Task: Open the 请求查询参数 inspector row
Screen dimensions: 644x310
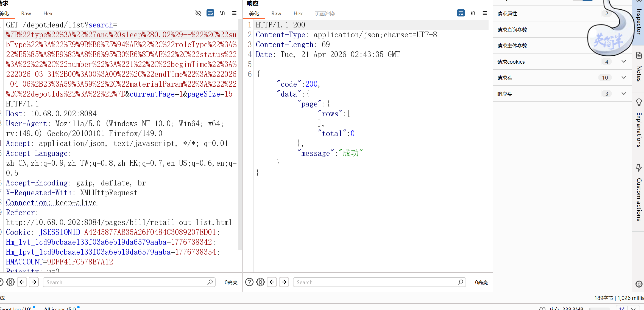Action: tap(562, 30)
